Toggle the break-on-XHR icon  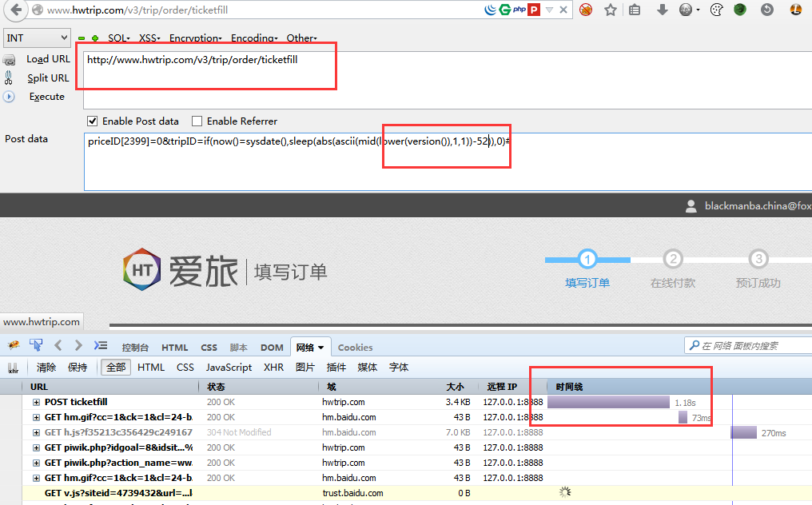pyautogui.click(x=14, y=368)
